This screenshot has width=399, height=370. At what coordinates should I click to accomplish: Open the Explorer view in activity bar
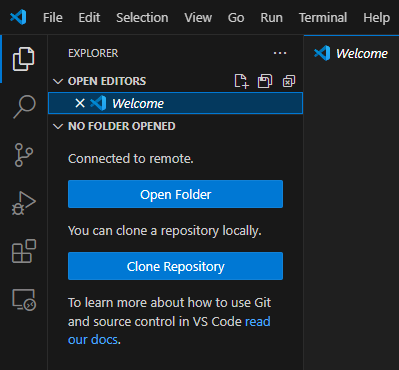pyautogui.click(x=23, y=59)
